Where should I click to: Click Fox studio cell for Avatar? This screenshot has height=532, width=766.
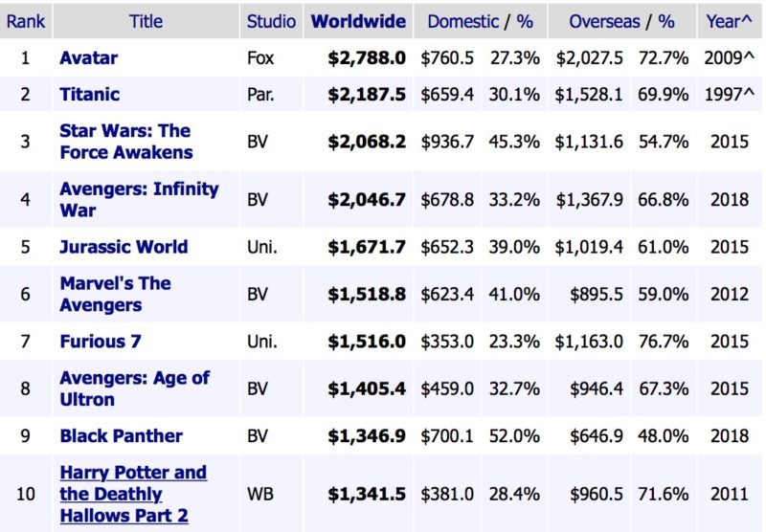point(259,58)
